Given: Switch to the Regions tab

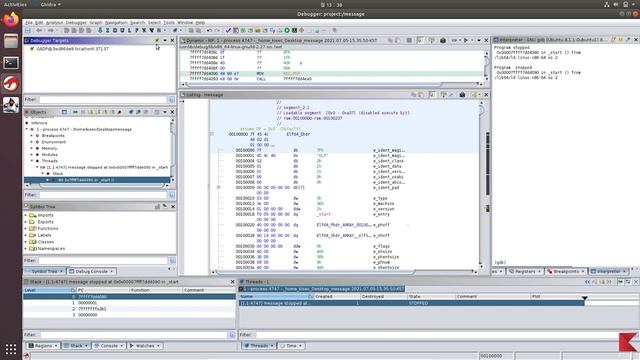Looking at the screenshot, I should pos(43,346).
